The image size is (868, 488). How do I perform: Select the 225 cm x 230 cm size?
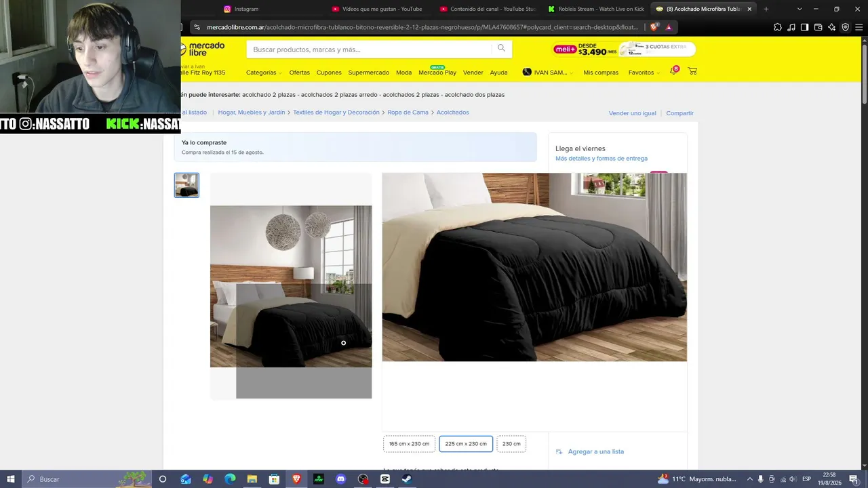[466, 444]
